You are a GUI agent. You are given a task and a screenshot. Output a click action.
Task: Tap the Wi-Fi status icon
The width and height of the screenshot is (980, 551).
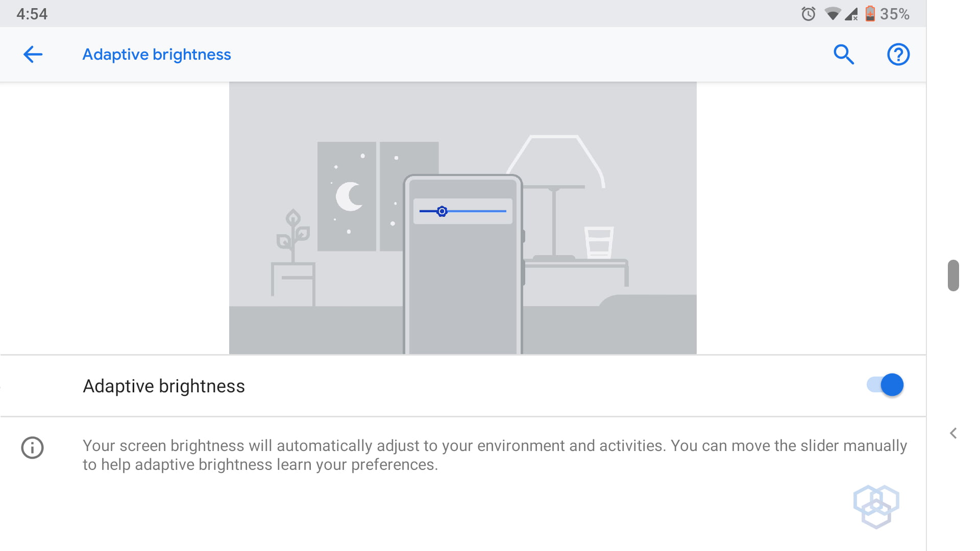[x=832, y=14]
